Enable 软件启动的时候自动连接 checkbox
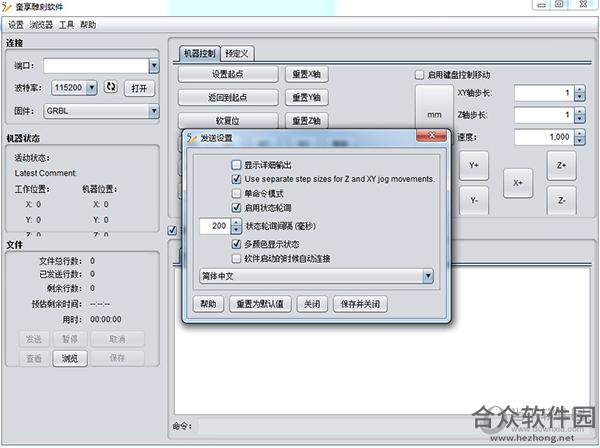The width and height of the screenshot is (600, 448). pos(236,259)
